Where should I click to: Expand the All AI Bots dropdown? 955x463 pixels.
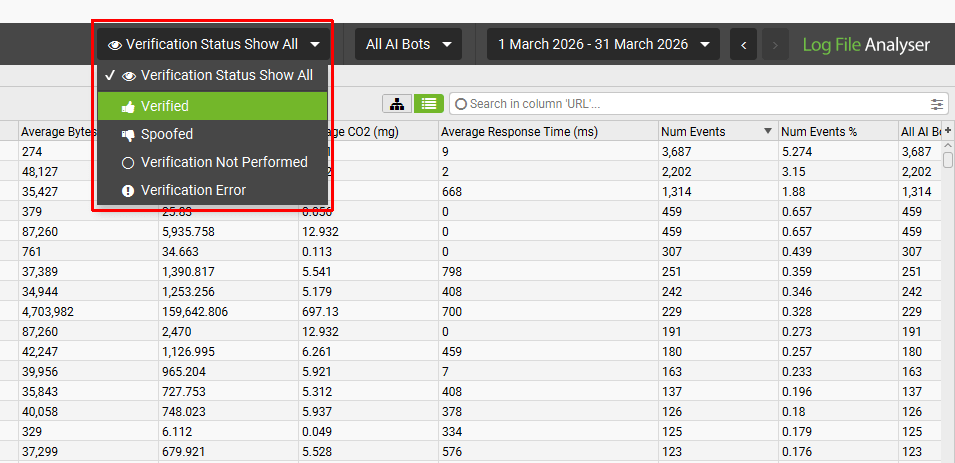[x=408, y=44]
